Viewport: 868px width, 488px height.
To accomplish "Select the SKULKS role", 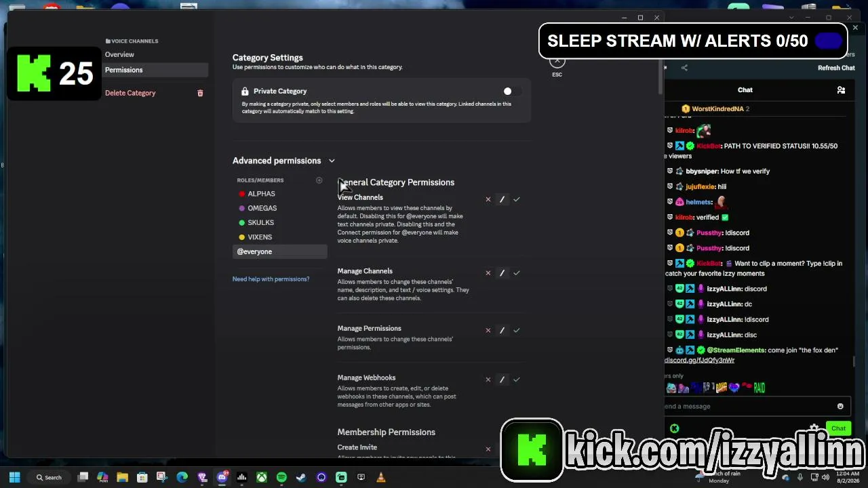I will point(279,222).
